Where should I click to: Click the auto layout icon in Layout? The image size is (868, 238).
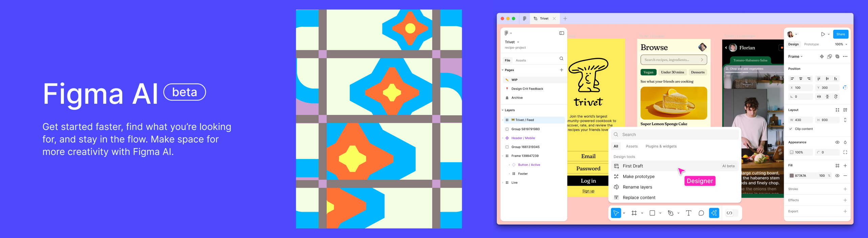(x=845, y=110)
